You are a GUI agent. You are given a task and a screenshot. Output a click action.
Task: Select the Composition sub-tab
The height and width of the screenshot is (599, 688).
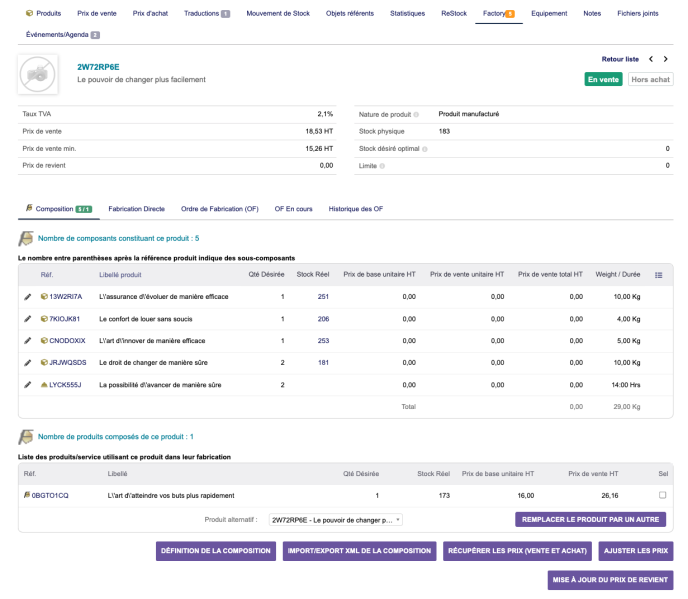tap(59, 209)
